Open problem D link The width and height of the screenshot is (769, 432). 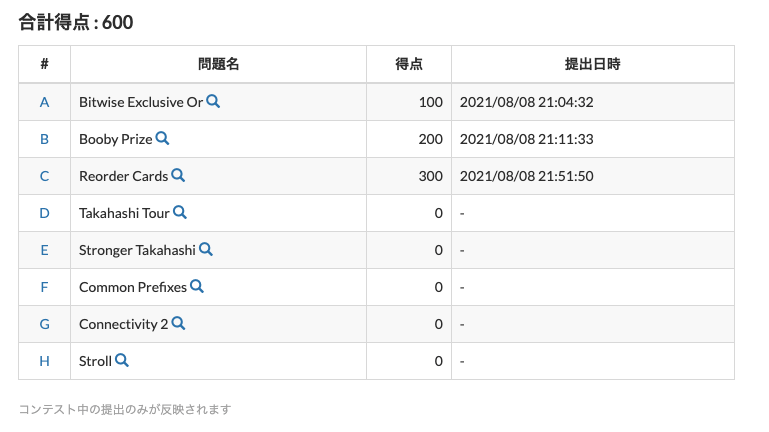(44, 213)
